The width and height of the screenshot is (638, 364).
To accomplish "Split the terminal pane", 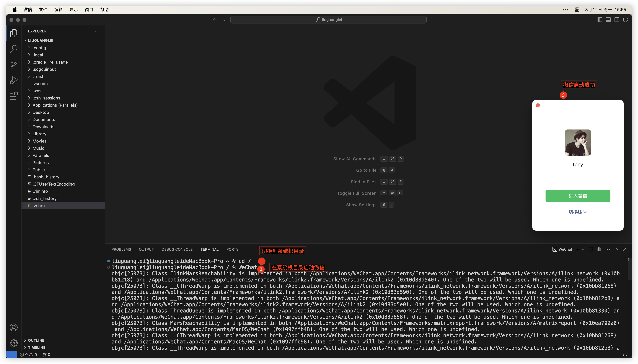I will pos(591,249).
